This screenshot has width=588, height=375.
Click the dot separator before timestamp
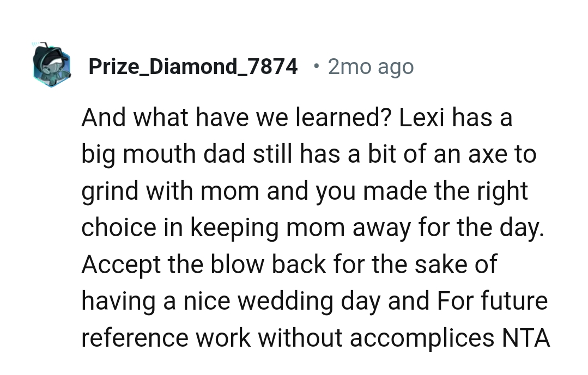pyautogui.click(x=317, y=66)
